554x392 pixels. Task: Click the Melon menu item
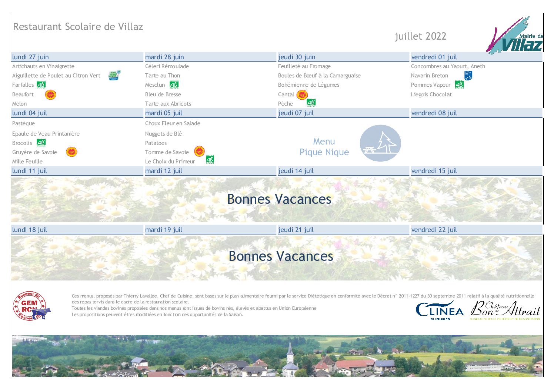(x=20, y=104)
